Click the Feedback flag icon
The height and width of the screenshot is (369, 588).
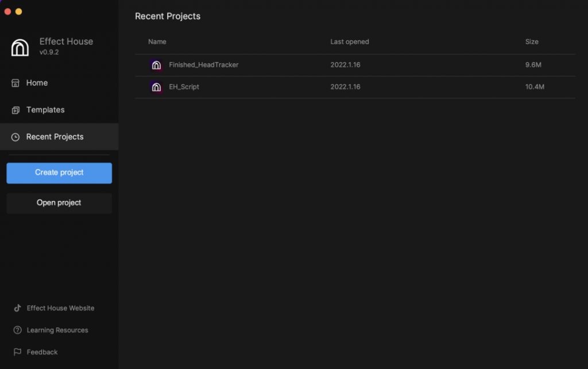17,352
